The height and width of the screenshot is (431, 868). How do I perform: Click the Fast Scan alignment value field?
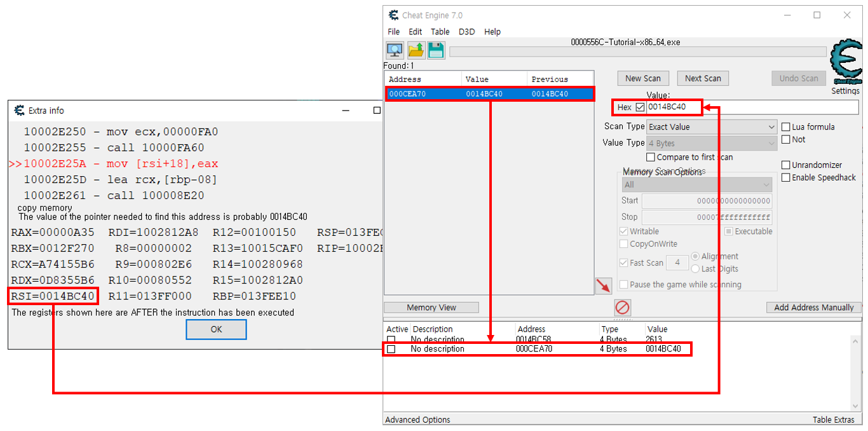tap(677, 263)
